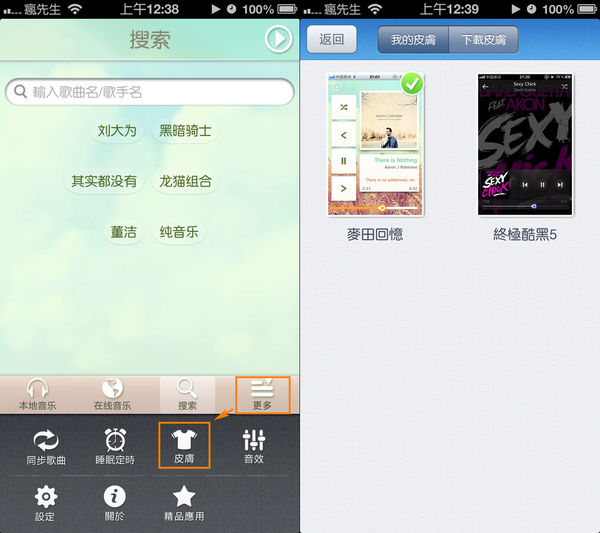Tap the now-playing play icon in header
The image size is (600, 533).
point(277,39)
